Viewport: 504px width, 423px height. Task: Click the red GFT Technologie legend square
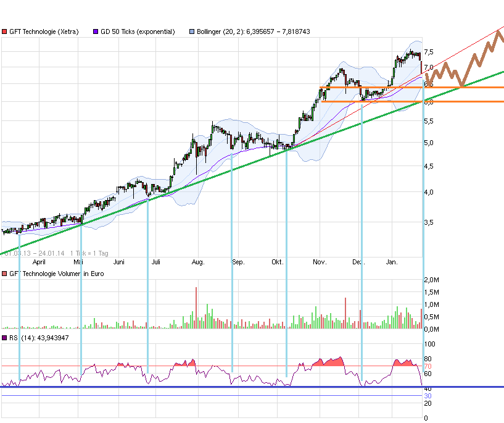pyautogui.click(x=5, y=31)
